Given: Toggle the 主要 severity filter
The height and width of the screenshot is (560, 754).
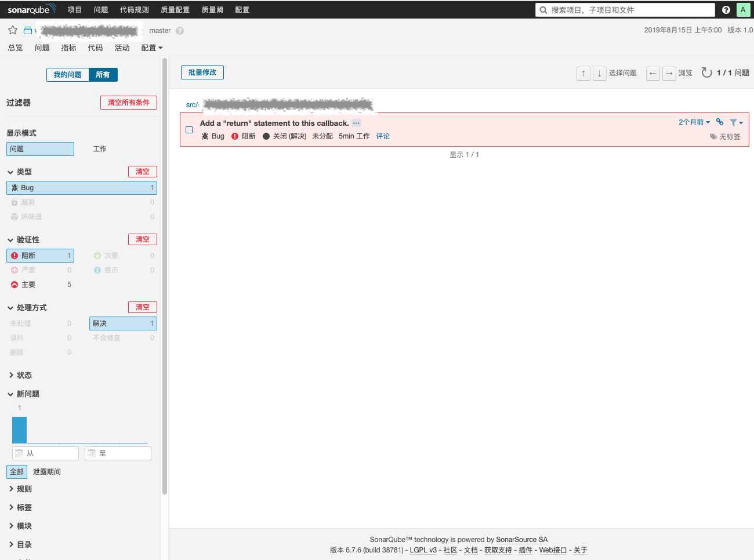Looking at the screenshot, I should pos(40,285).
